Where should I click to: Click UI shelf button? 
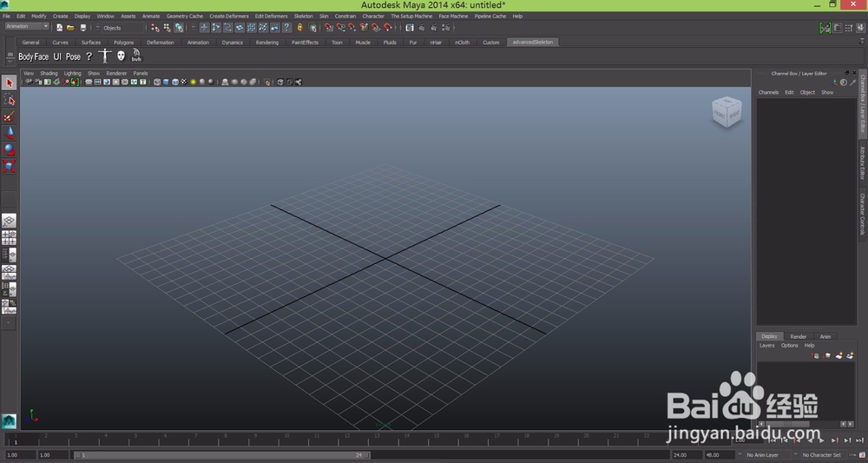tap(57, 56)
